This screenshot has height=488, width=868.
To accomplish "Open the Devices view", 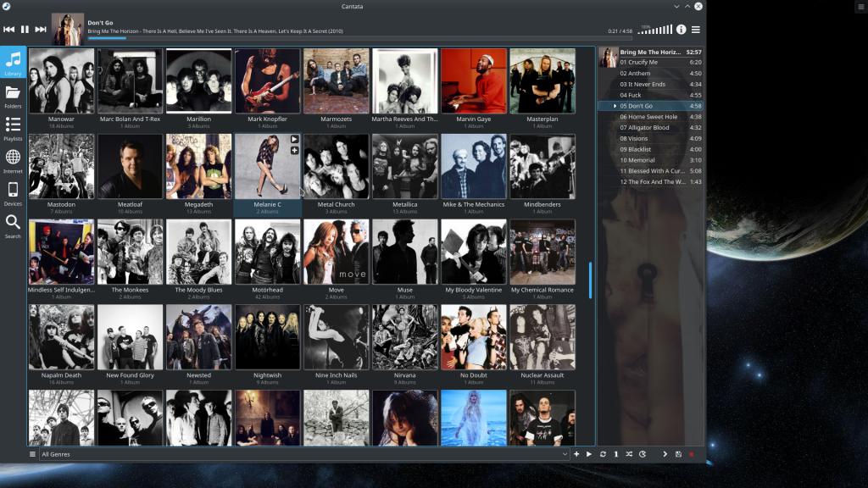I will 13,193.
